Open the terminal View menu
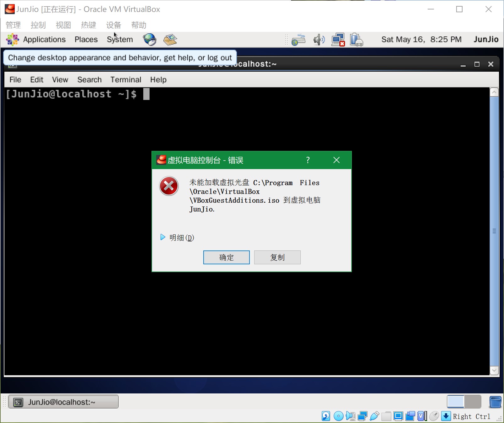Image resolution: width=504 pixels, height=423 pixels. pyautogui.click(x=60, y=80)
